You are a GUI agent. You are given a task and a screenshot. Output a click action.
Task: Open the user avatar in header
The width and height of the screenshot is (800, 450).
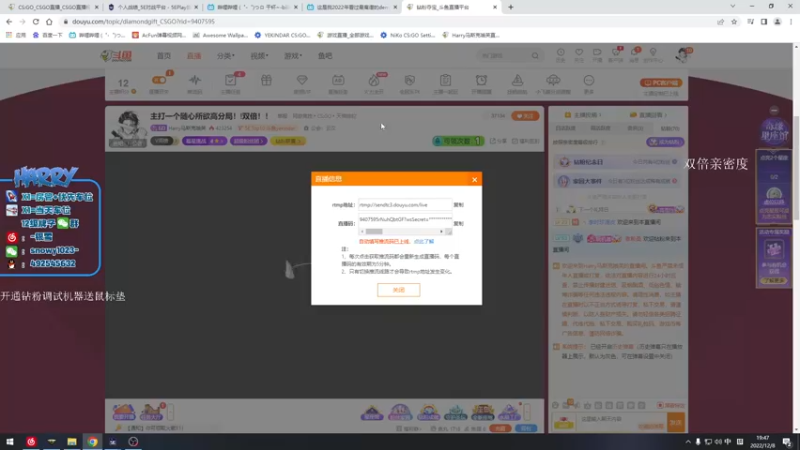point(682,55)
